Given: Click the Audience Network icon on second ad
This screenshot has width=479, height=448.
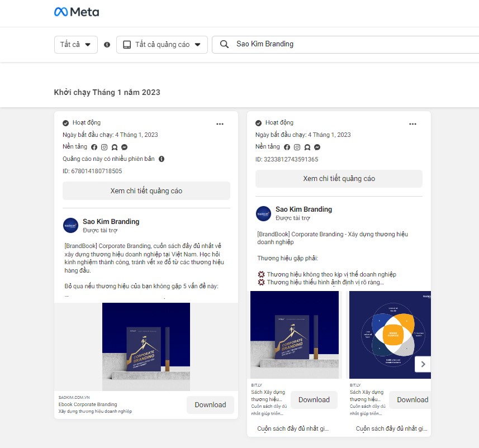Looking at the screenshot, I should tap(307, 147).
